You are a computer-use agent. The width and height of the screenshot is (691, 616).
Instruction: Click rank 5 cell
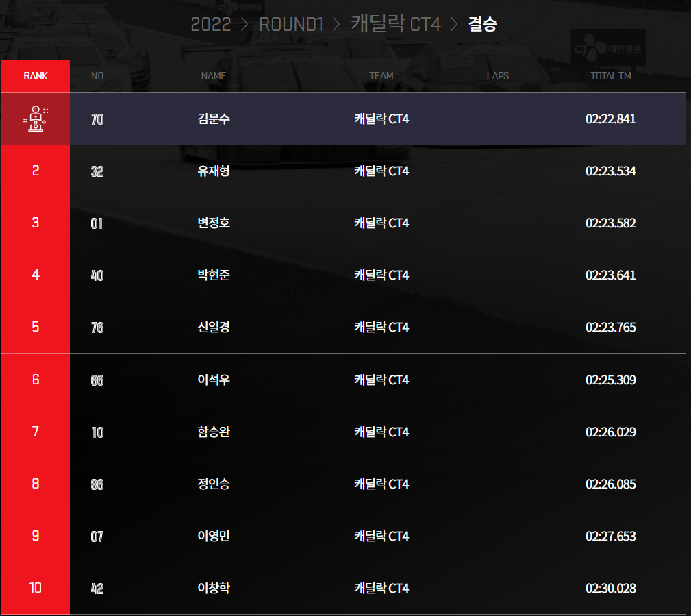pos(36,327)
